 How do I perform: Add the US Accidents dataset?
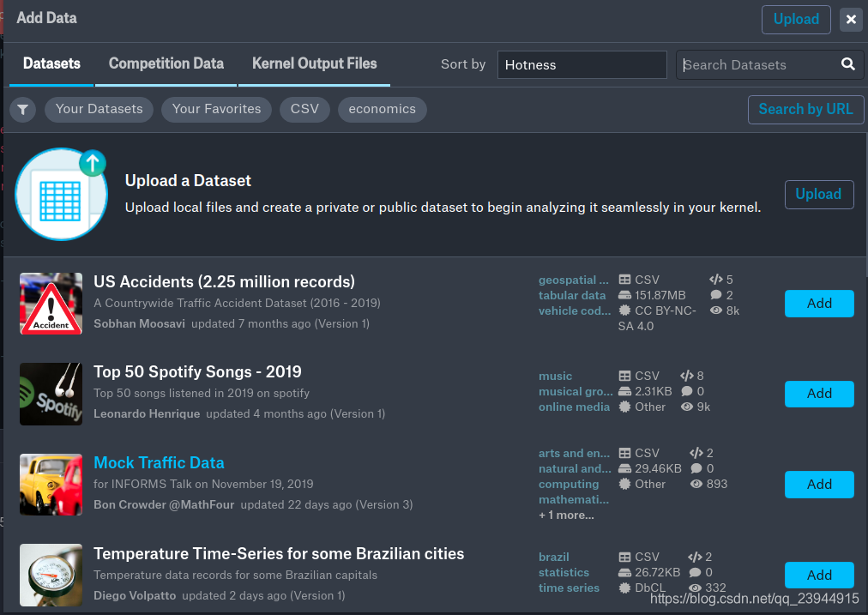point(819,304)
